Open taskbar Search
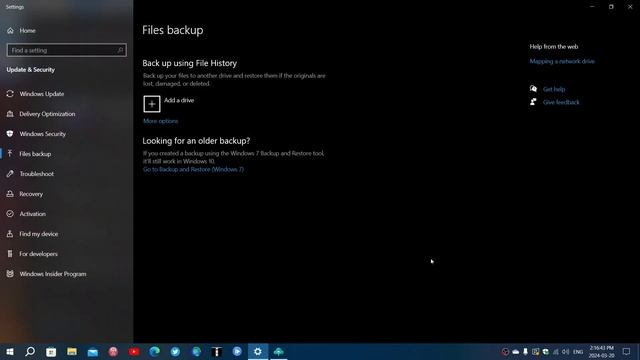 click(30, 351)
